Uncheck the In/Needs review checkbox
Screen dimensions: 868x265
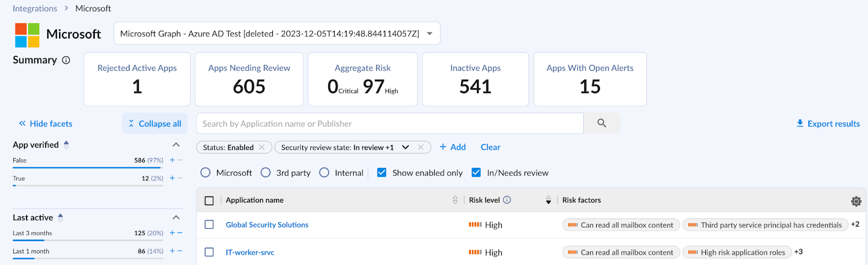pos(476,173)
